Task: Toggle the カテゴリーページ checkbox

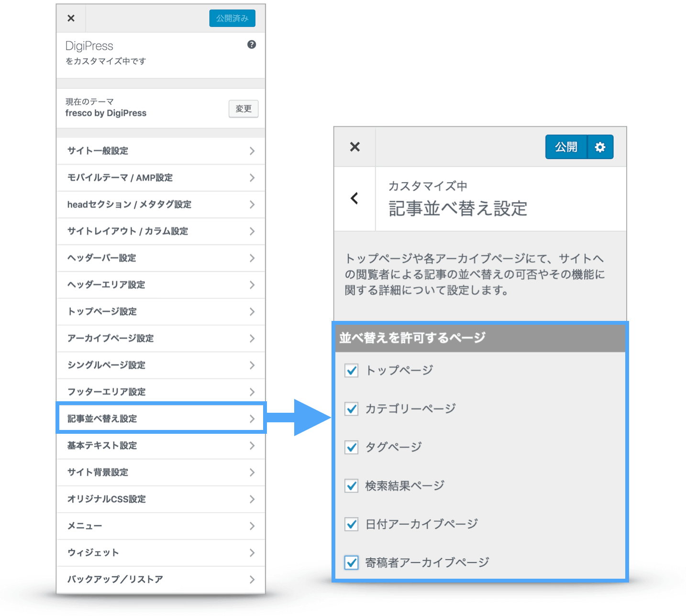Action: click(x=352, y=409)
